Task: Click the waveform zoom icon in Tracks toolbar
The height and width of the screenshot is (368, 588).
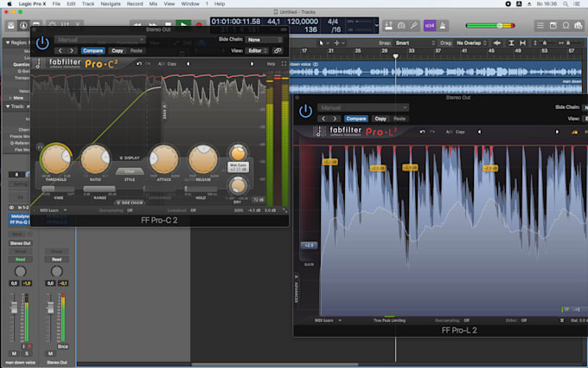Action: pos(497,43)
